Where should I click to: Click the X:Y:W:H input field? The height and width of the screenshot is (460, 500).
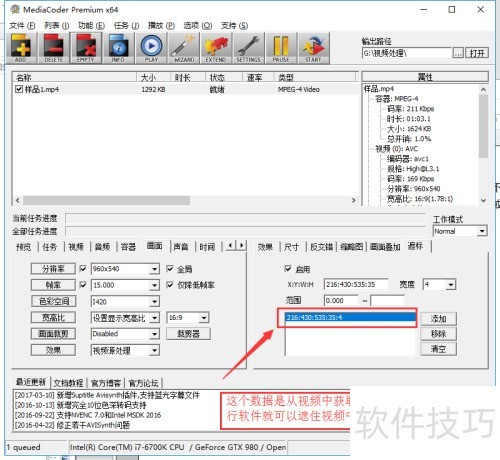pos(356,284)
